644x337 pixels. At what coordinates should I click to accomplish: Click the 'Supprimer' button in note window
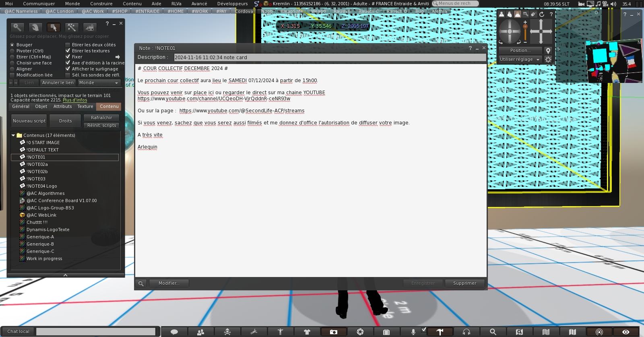click(464, 283)
